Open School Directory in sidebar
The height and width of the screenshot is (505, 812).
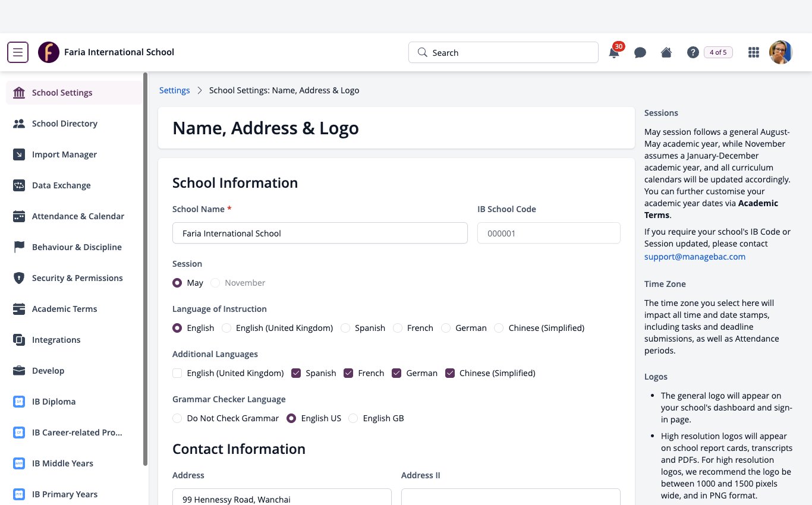[x=74, y=124]
